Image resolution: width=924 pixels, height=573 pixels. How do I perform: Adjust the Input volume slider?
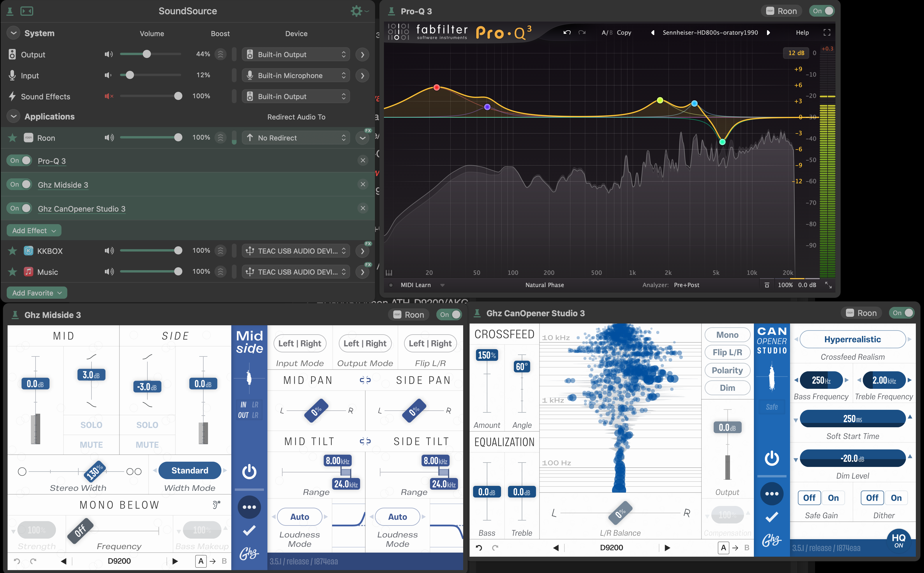(150, 75)
